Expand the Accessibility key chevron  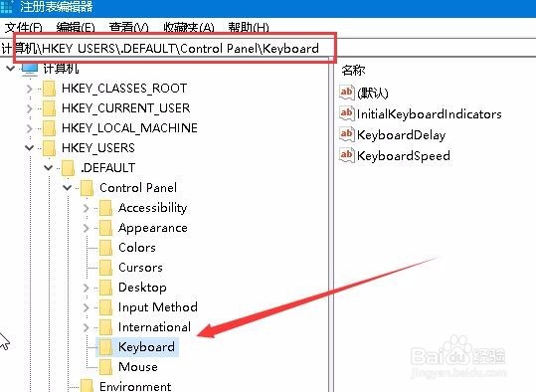[87, 208]
